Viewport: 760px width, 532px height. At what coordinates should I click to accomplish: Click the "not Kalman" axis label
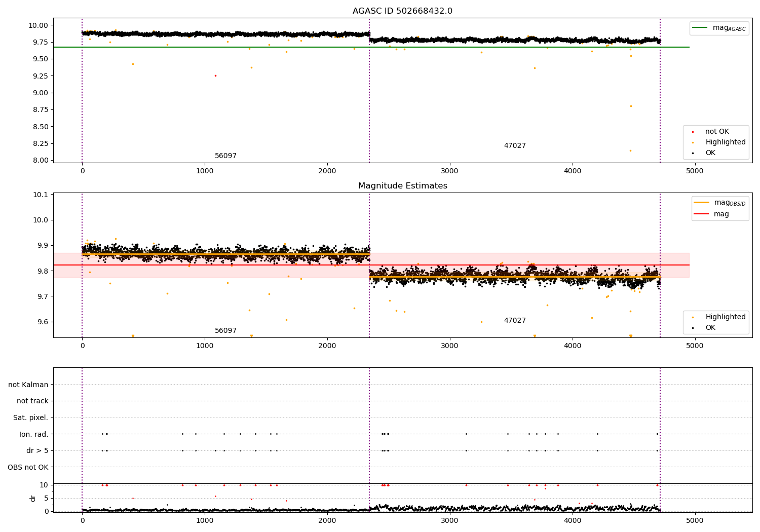point(28,385)
